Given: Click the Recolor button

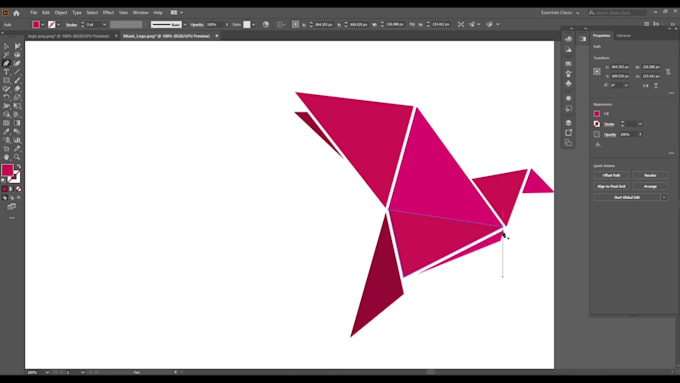Looking at the screenshot, I should pyautogui.click(x=650, y=175).
